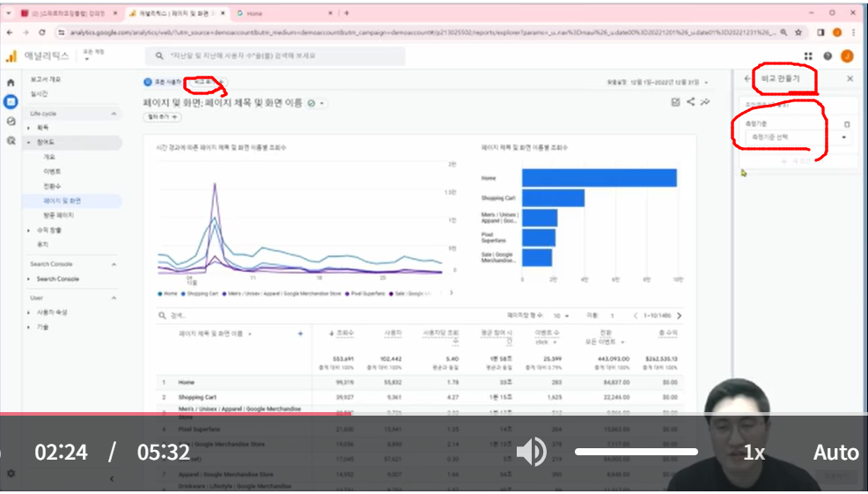The width and height of the screenshot is (868, 494).
Task: Reload the page with browser refresh icon
Action: pyautogui.click(x=42, y=33)
